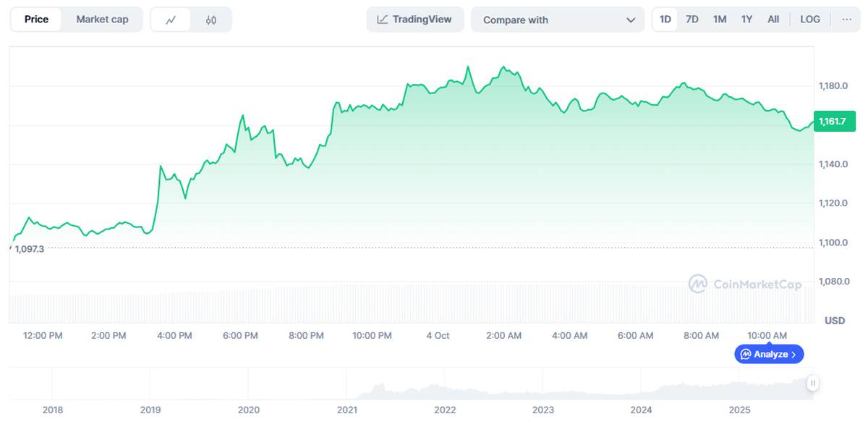Click the 2025 mark on timeline

tap(739, 410)
